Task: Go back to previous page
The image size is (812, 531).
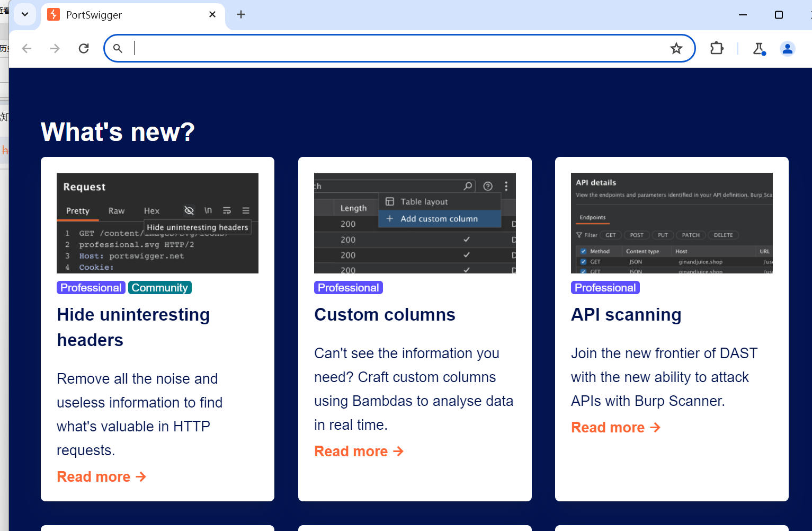Action: pyautogui.click(x=27, y=49)
